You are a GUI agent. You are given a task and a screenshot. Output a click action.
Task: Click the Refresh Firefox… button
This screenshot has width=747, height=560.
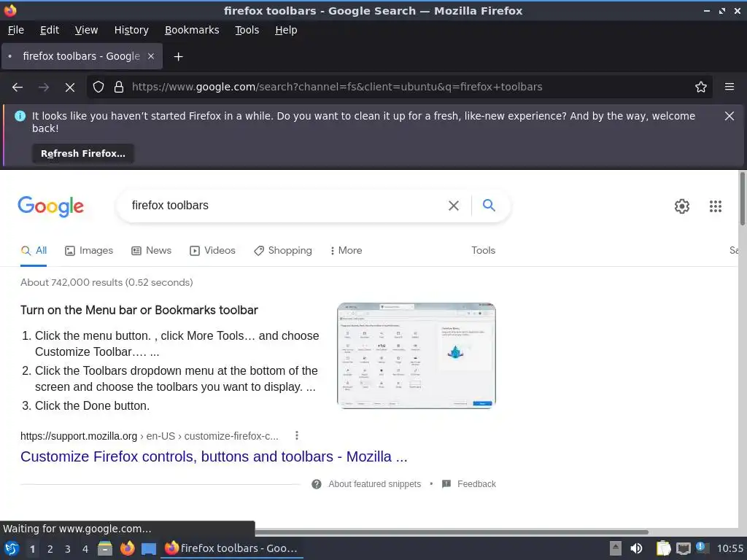83,153
